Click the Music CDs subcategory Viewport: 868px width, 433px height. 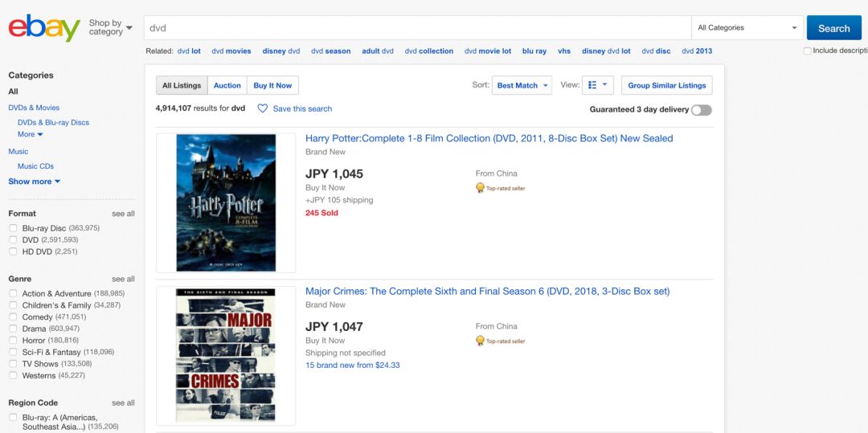35,166
